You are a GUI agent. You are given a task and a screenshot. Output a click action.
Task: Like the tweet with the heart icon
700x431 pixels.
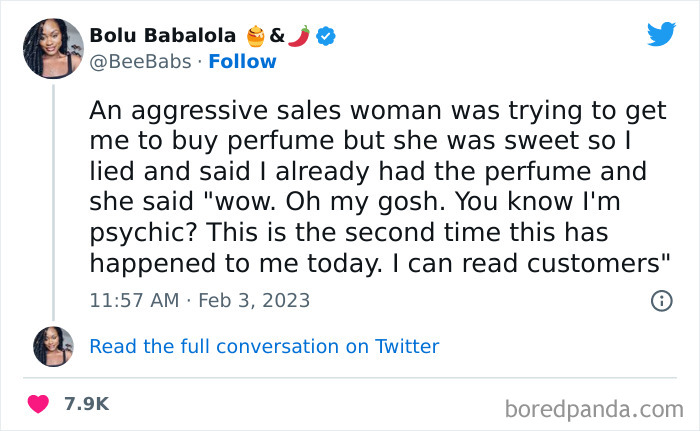pyautogui.click(x=39, y=405)
